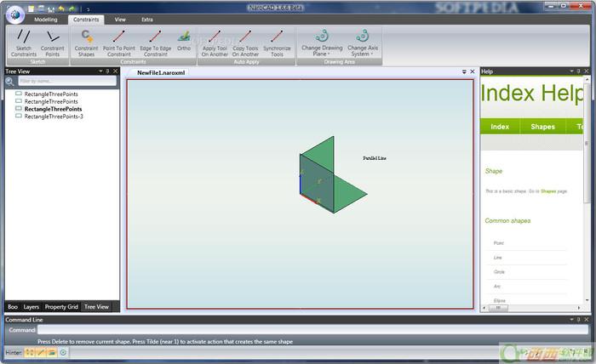Open the Point help link
Image resolution: width=596 pixels, height=364 pixels.
(499, 243)
